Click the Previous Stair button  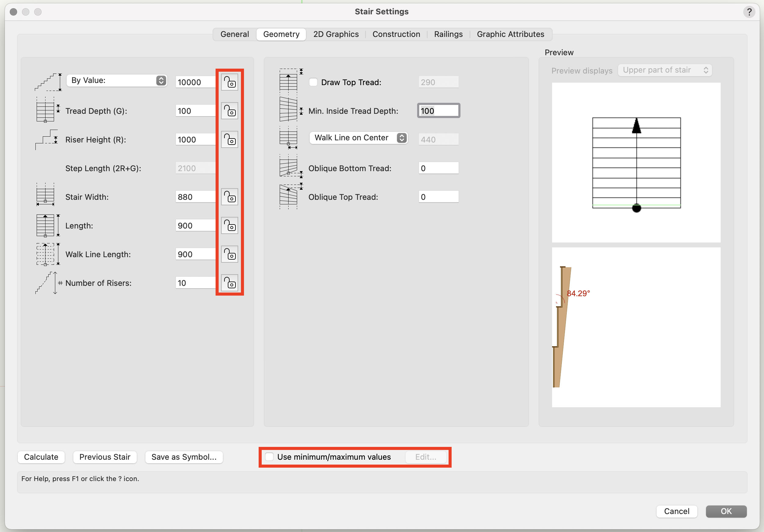pos(105,457)
